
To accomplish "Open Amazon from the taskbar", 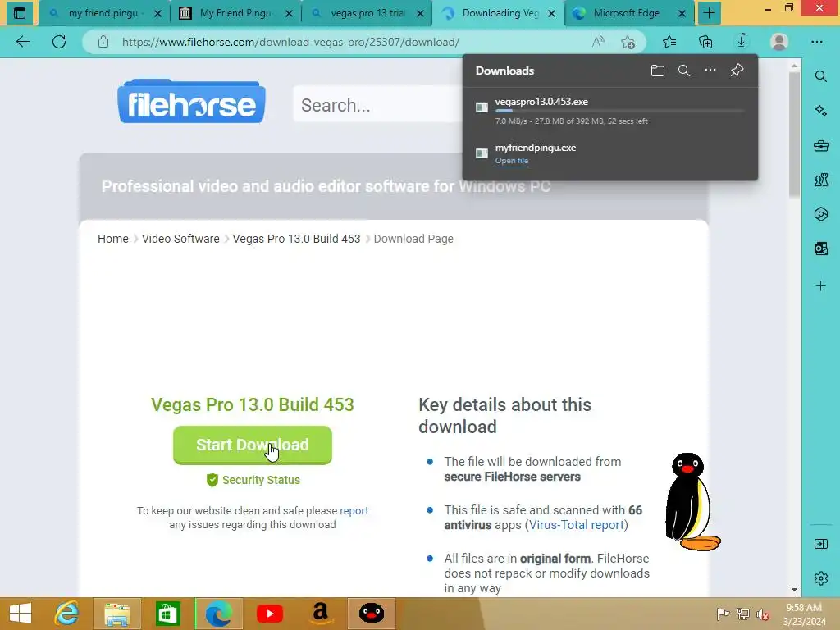I will click(x=321, y=614).
